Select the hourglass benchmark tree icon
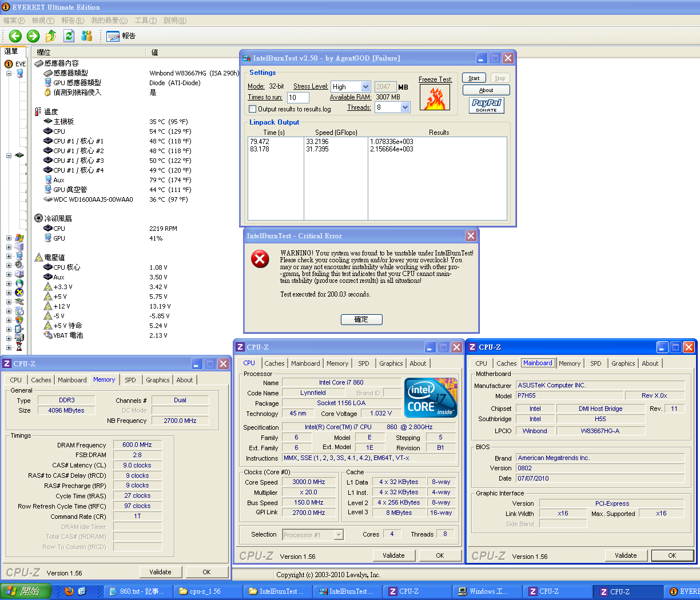 click(19, 347)
